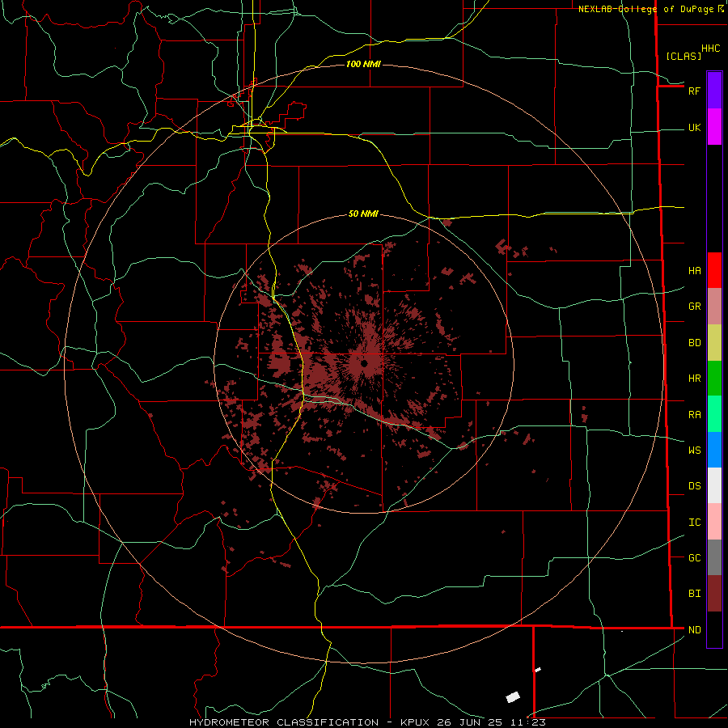Click the [CLAS] units label
This screenshot has height=728, width=728.
coord(684,56)
